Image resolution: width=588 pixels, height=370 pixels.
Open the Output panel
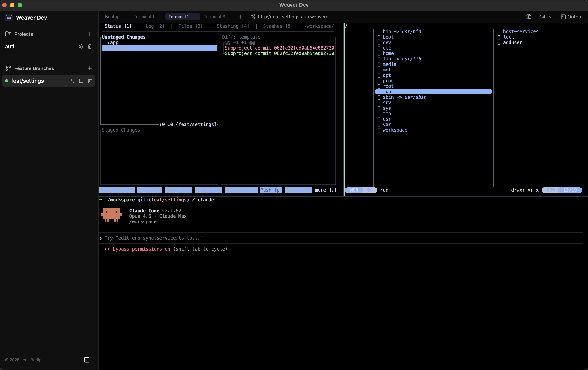[x=572, y=17]
